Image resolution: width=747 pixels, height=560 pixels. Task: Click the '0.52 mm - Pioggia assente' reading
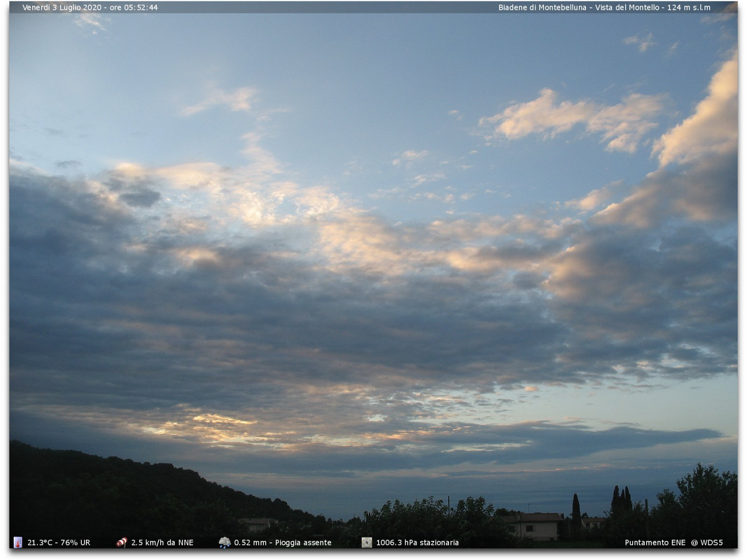282,543
